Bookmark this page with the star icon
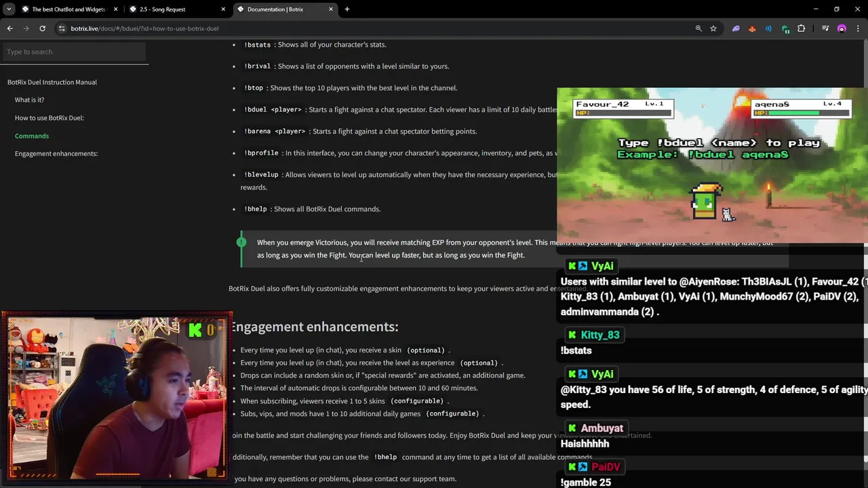The image size is (868, 488). tap(713, 28)
